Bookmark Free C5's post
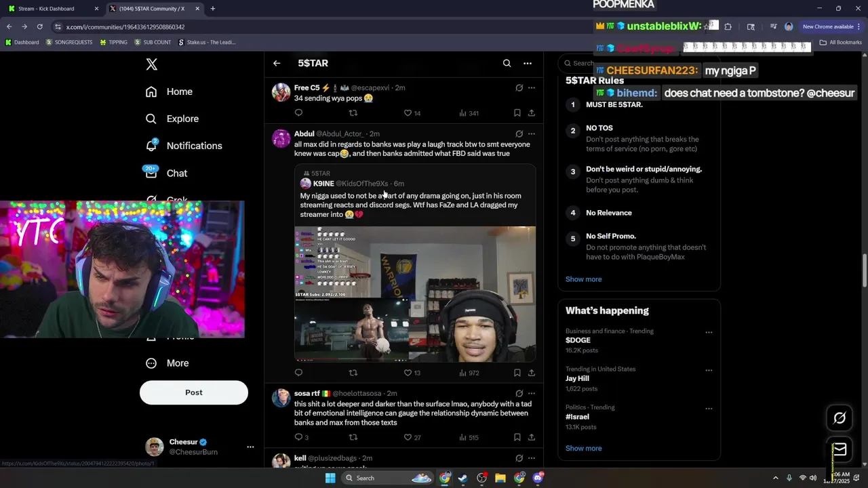Viewport: 868px width, 488px height. point(517,113)
